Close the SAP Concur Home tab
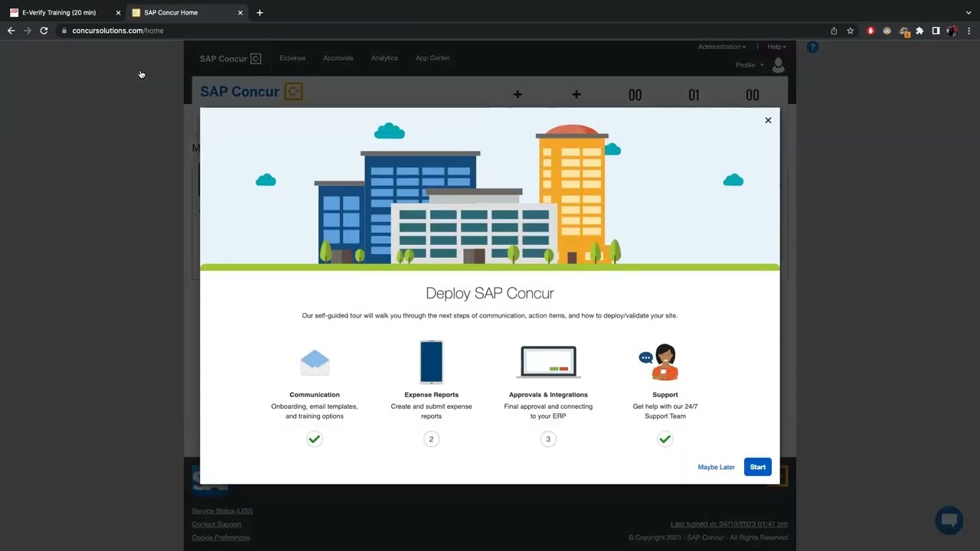 (240, 13)
